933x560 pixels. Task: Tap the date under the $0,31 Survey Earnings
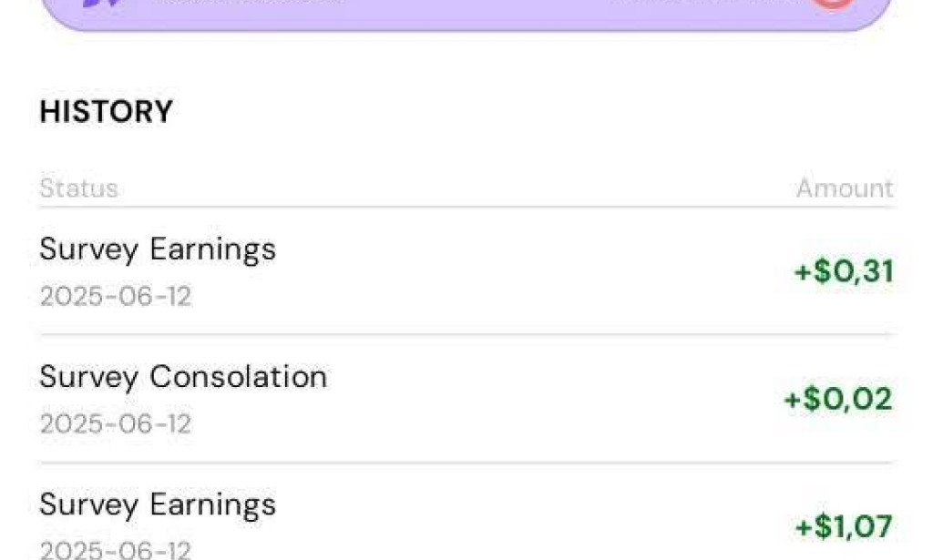click(116, 297)
